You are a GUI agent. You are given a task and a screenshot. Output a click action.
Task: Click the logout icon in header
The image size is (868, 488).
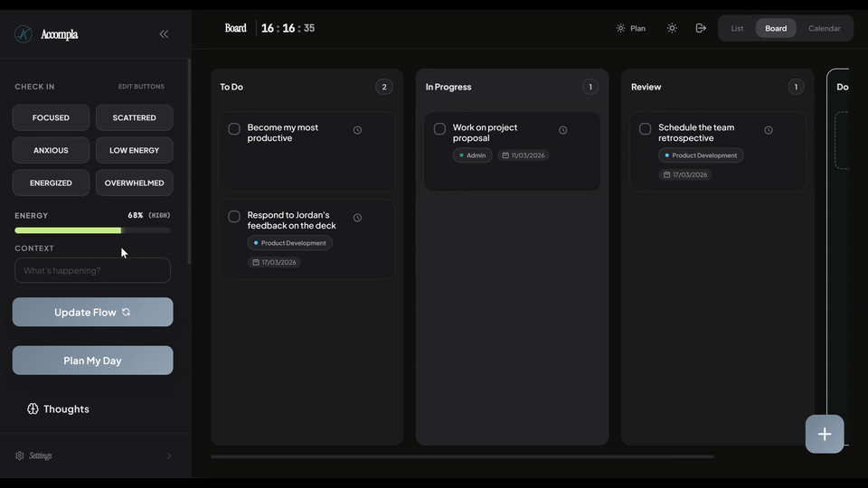point(701,28)
